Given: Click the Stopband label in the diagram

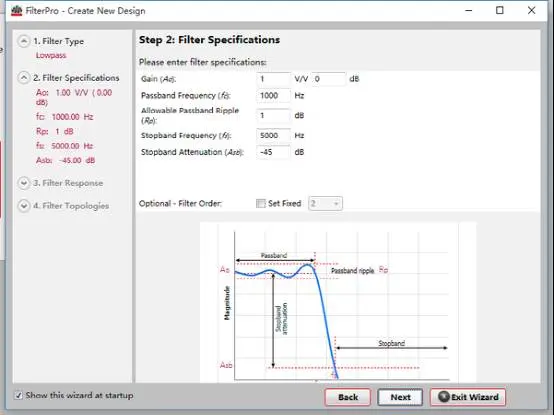Looking at the screenshot, I should (391, 343).
